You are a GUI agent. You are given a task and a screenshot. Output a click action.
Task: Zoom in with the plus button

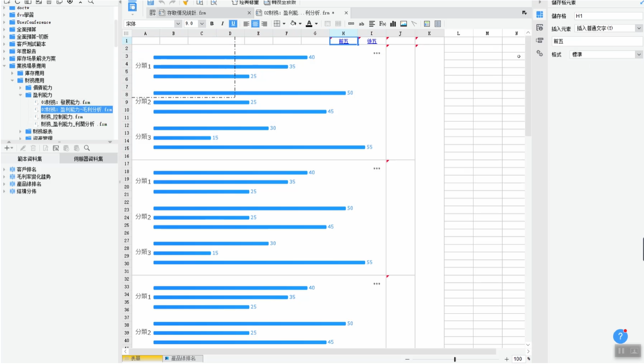pyautogui.click(x=507, y=359)
